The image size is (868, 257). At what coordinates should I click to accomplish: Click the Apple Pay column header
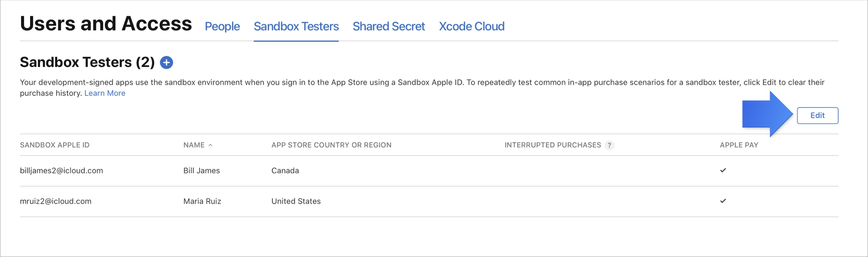739,145
